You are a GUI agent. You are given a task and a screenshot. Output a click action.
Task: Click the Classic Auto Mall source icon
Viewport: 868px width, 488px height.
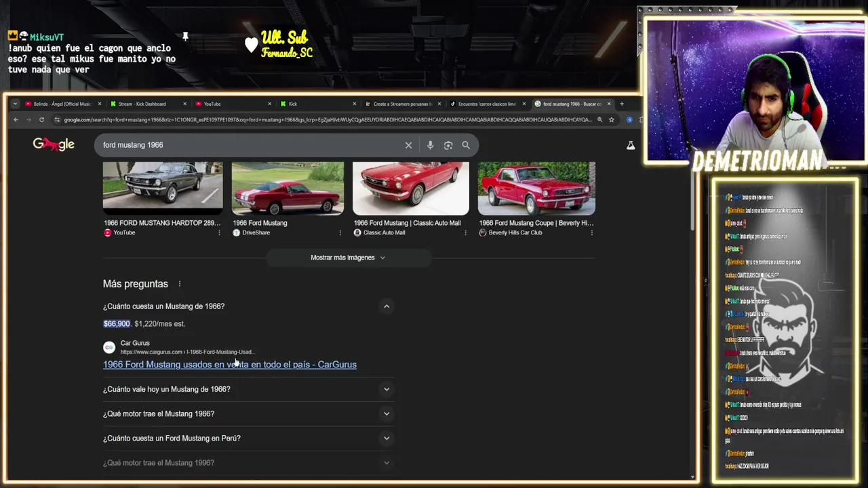357,232
